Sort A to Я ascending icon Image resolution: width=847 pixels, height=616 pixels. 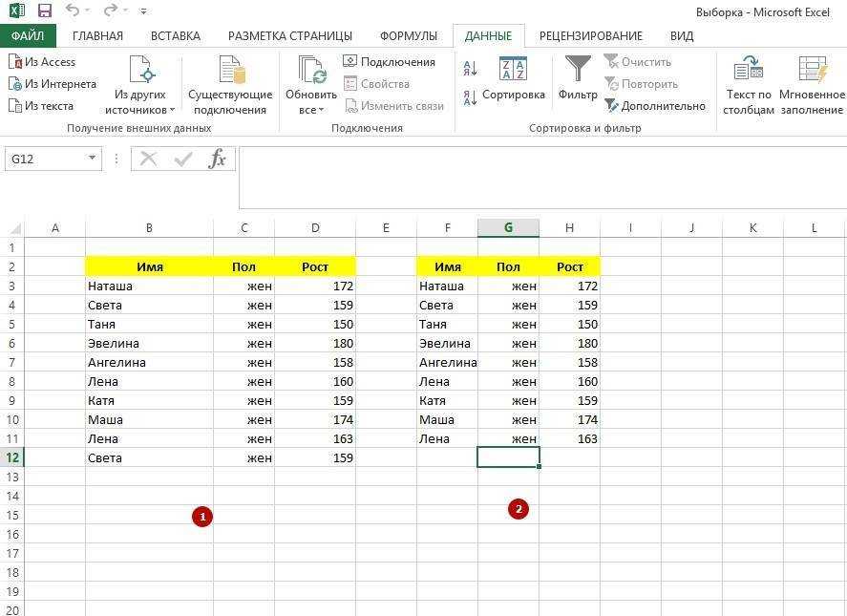(470, 68)
